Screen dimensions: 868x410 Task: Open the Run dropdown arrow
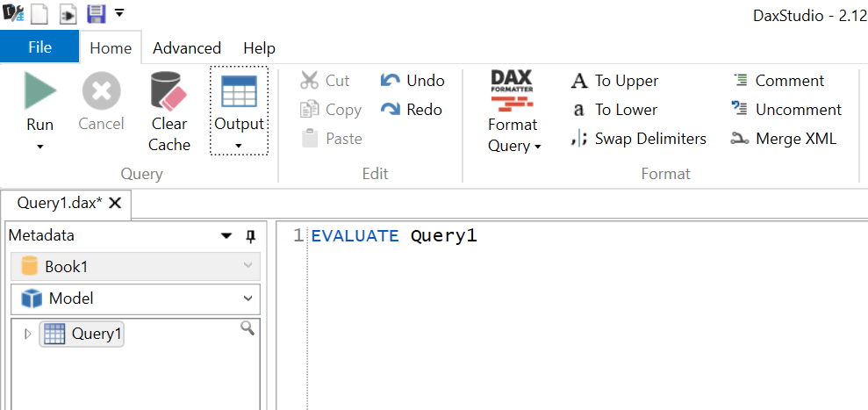pyautogui.click(x=39, y=147)
